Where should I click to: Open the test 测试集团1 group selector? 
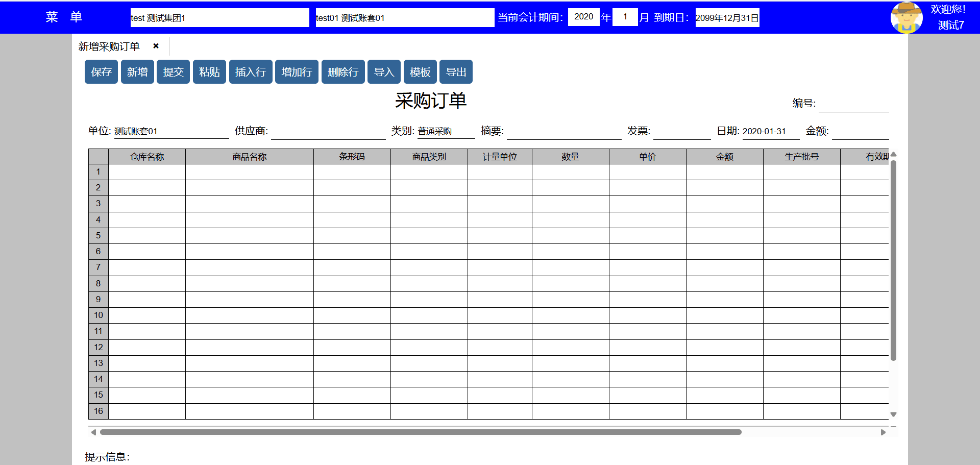(219, 18)
